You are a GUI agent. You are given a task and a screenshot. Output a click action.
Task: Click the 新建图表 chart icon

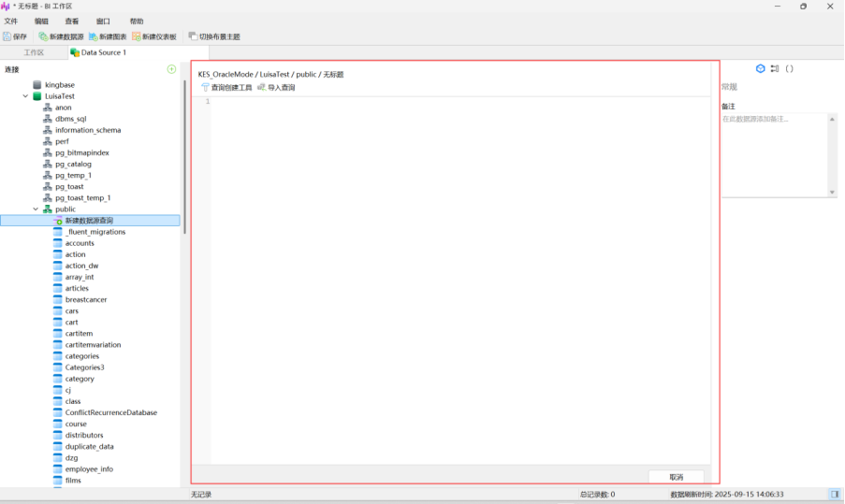tap(94, 36)
